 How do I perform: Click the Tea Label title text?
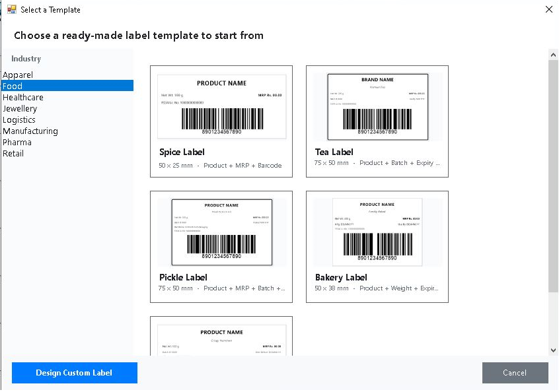tap(334, 152)
